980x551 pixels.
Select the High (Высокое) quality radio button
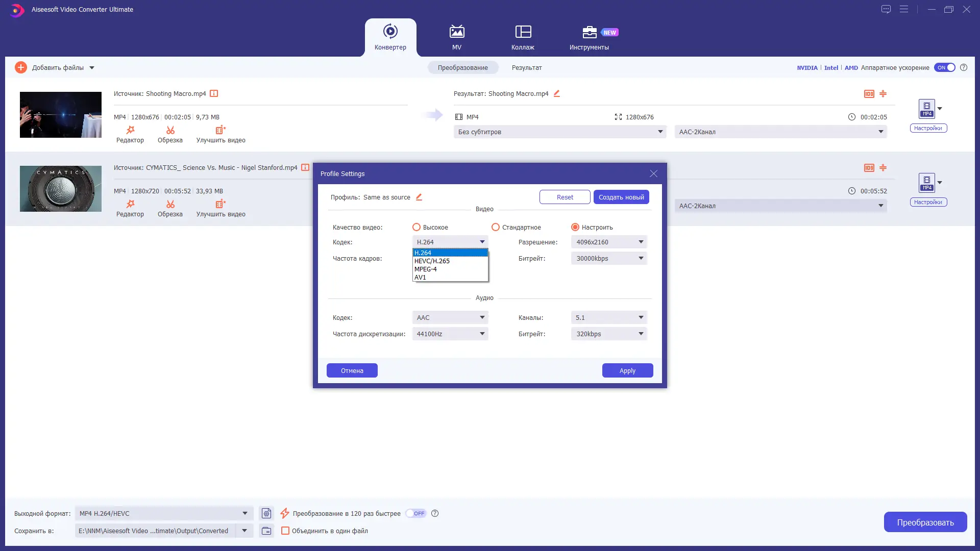[x=416, y=228]
